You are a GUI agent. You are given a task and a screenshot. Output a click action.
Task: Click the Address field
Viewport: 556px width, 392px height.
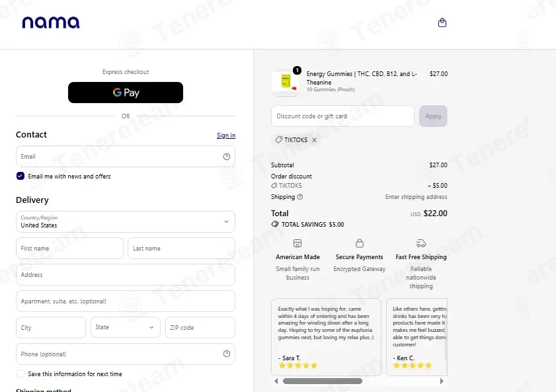[x=126, y=275]
